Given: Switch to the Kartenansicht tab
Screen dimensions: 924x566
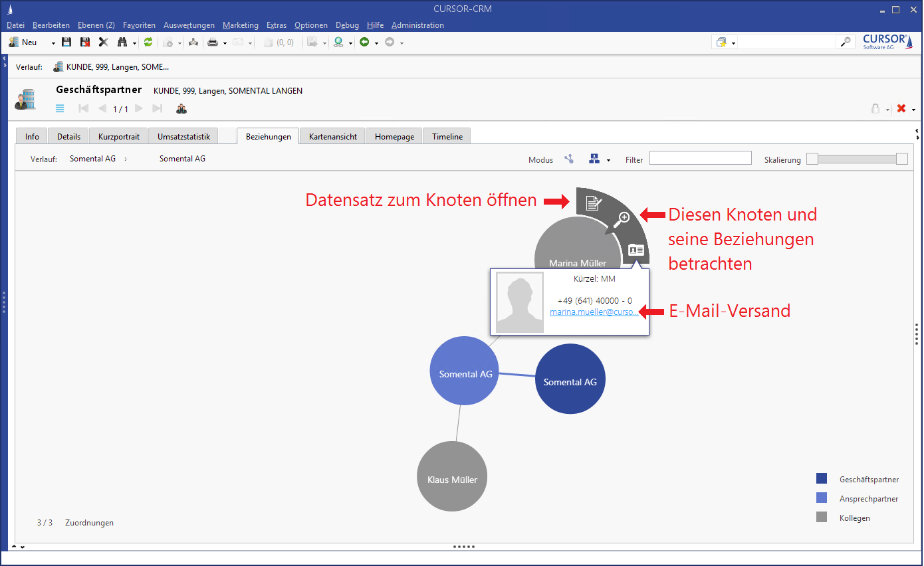Looking at the screenshot, I should [x=332, y=137].
